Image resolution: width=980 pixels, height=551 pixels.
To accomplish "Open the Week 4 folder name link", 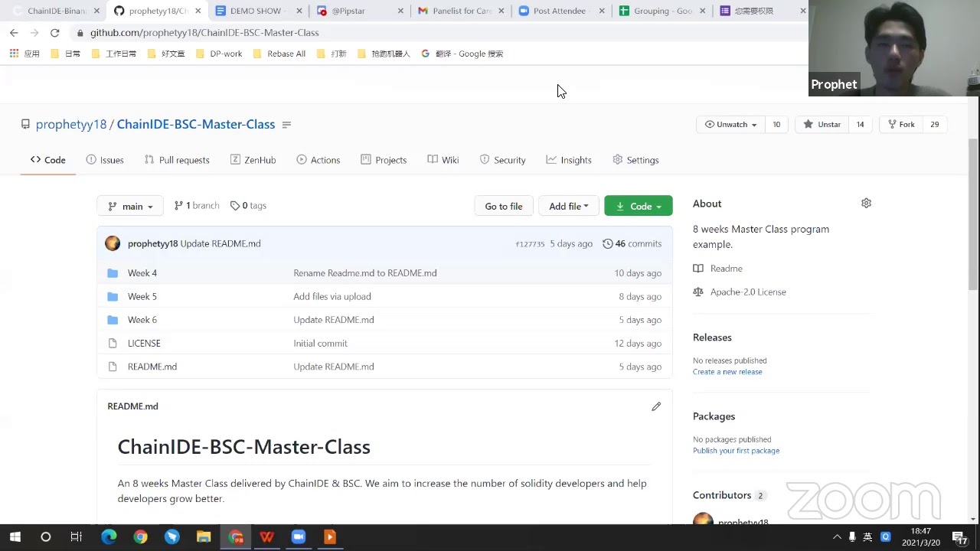I will tap(142, 273).
